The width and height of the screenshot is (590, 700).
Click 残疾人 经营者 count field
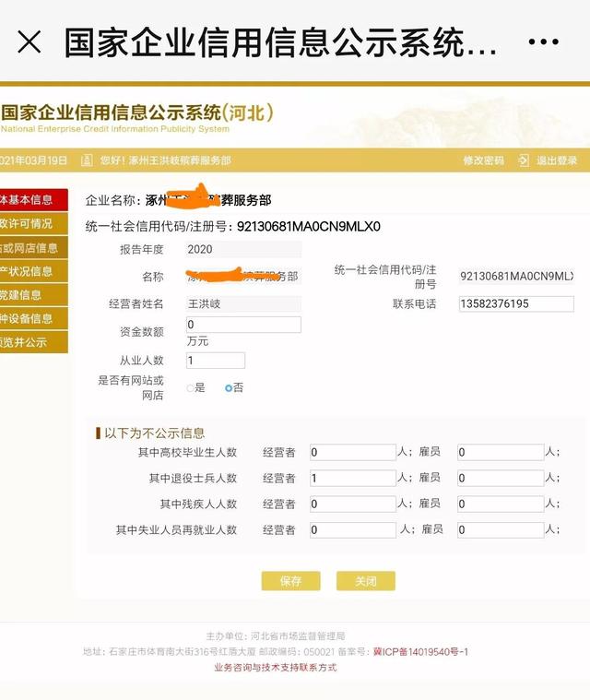[x=353, y=504]
